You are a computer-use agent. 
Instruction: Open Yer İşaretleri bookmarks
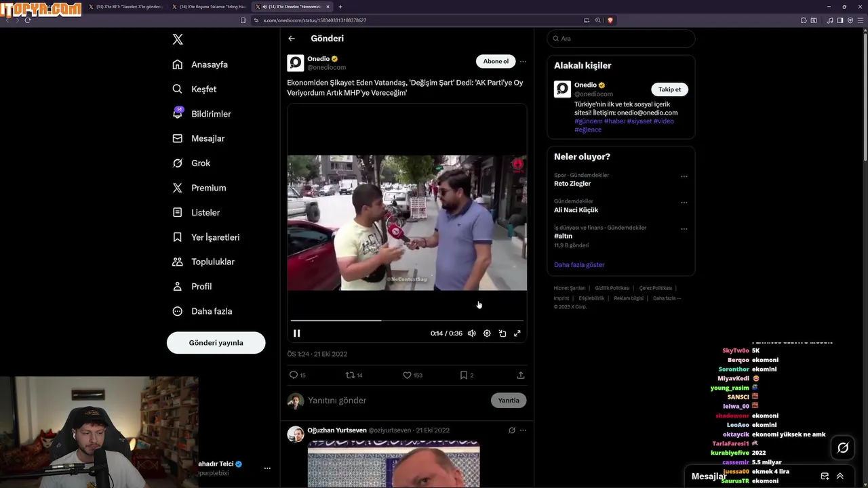[x=206, y=237]
